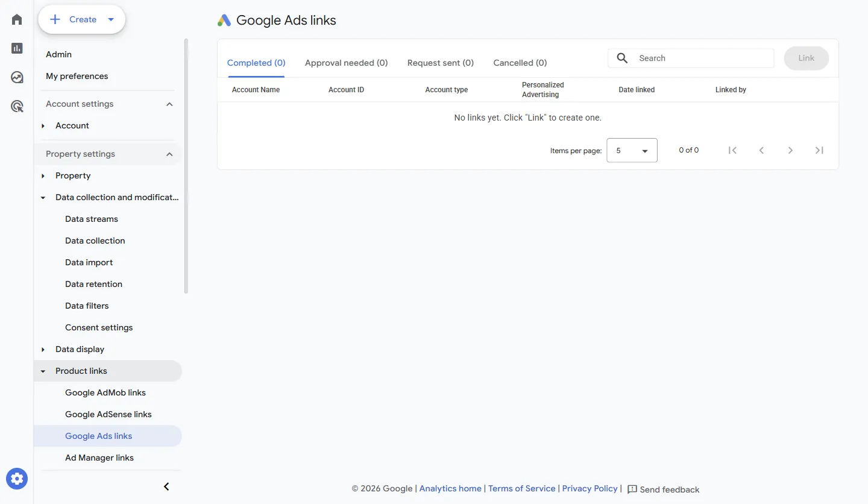Open the Privacy Policy link
The width and height of the screenshot is (868, 504).
pos(590,488)
